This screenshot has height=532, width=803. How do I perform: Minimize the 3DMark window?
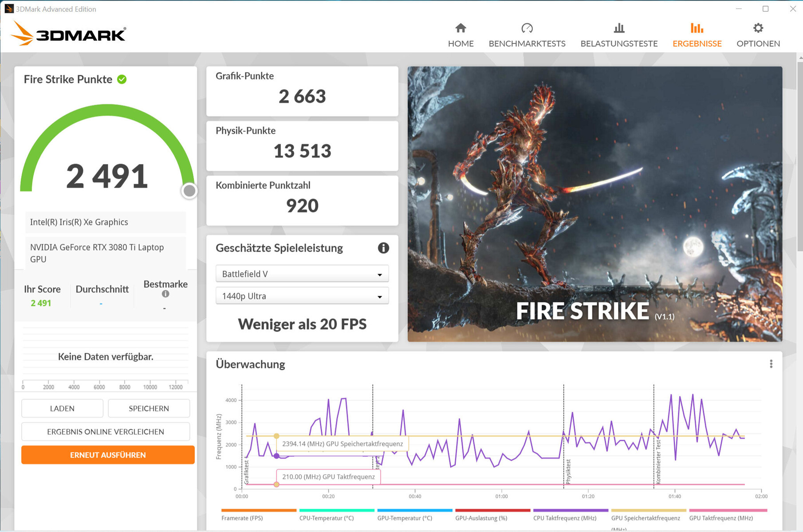coord(739,9)
